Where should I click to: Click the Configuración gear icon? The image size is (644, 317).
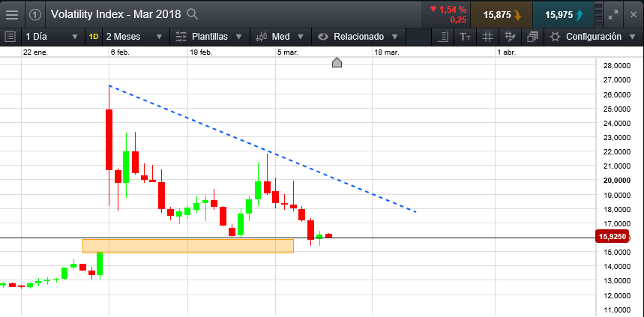(x=556, y=37)
